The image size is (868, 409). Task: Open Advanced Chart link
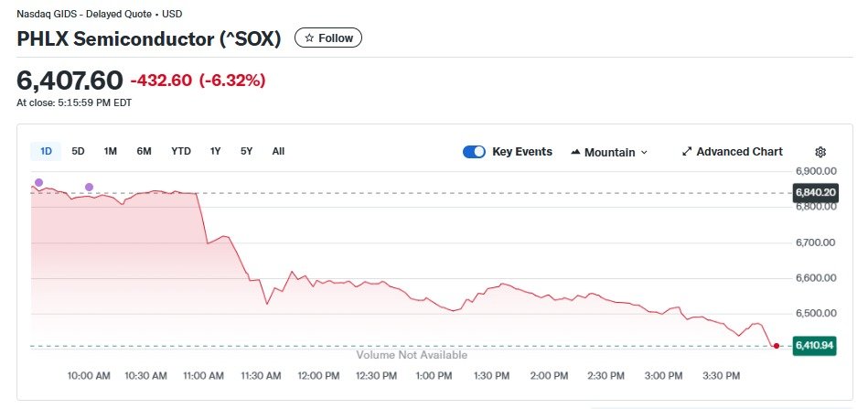tap(739, 152)
